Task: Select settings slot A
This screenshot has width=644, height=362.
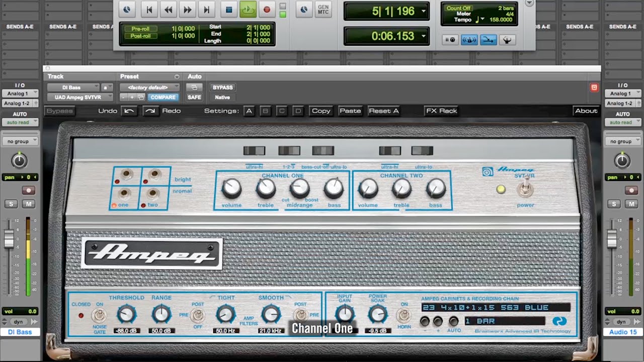Action: point(249,111)
